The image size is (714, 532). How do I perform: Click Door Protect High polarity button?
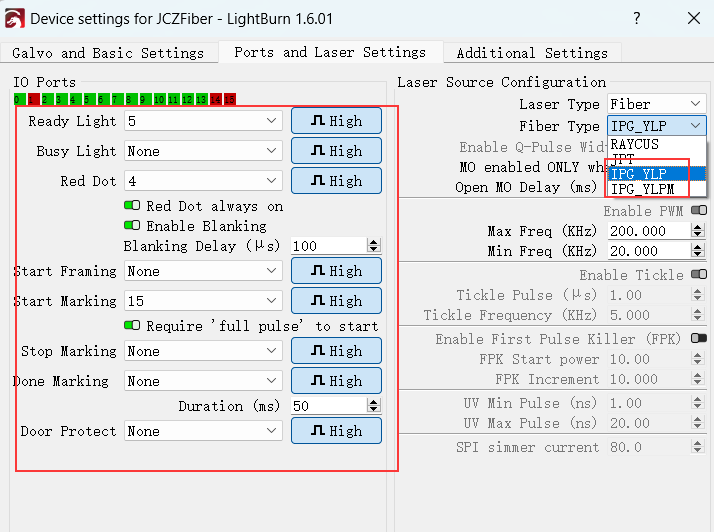337,431
